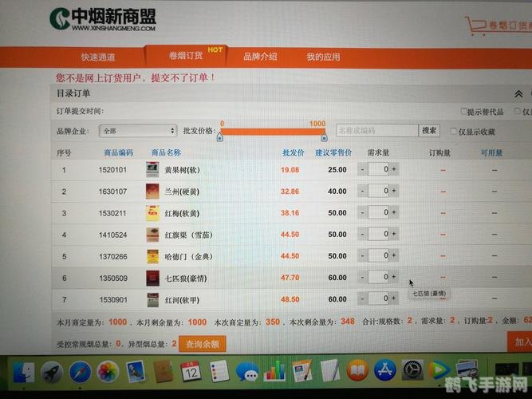Click the 搜索 search button
The height and width of the screenshot is (399, 532).
coord(429,130)
